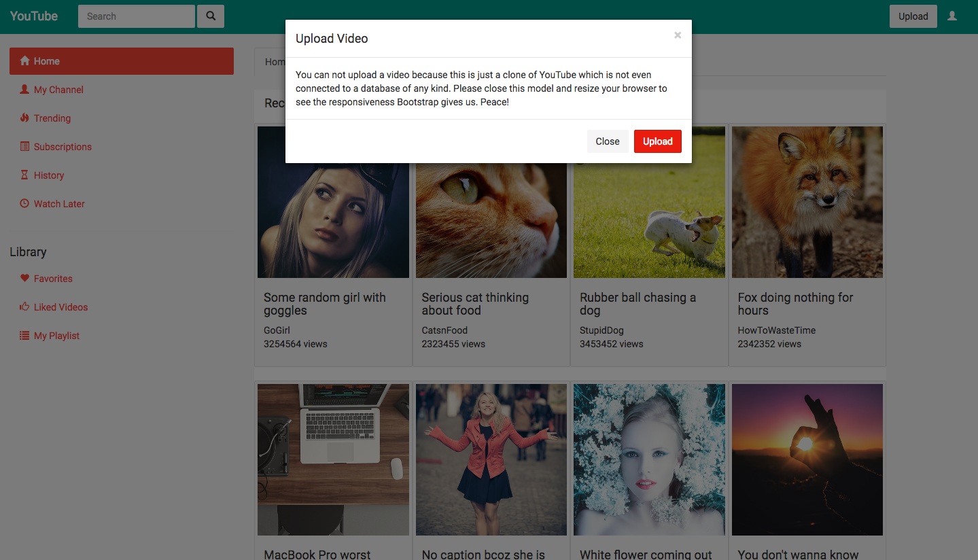Click the heart icon beside Favorites
The image size is (978, 560).
pos(24,279)
